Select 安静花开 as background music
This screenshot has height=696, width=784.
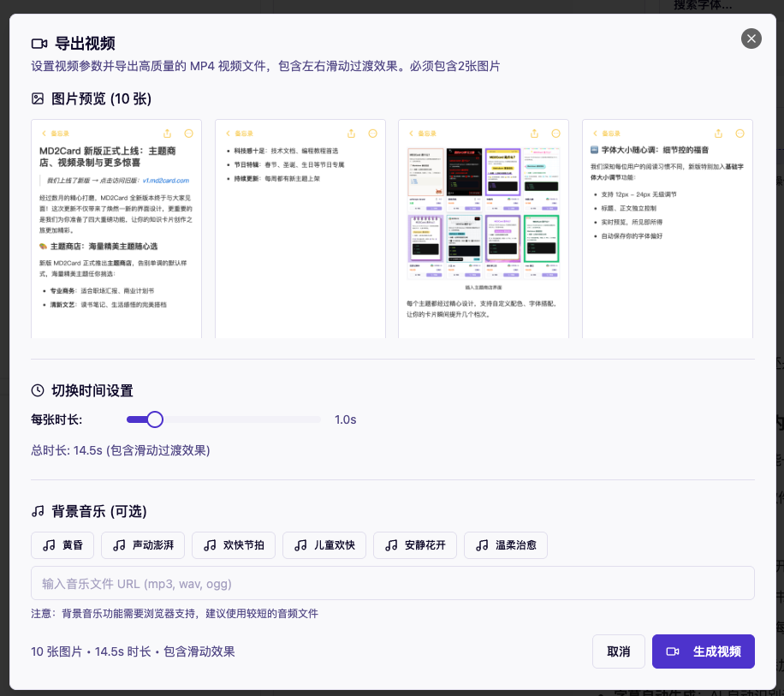point(415,545)
